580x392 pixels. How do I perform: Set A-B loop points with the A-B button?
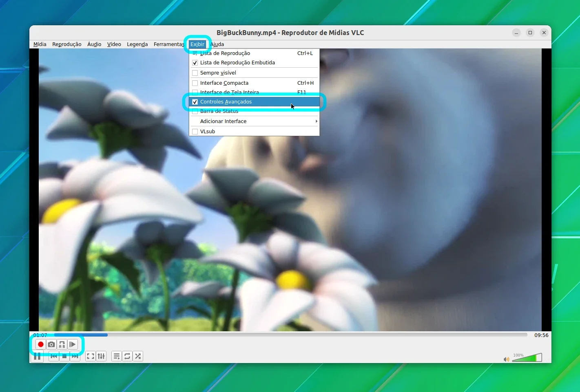coord(62,344)
